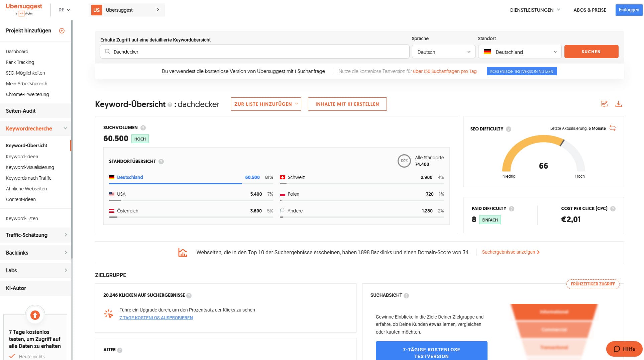This screenshot has height=360, width=644.
Task: Click the SEO Difficulty help icon
Action: pos(509,129)
